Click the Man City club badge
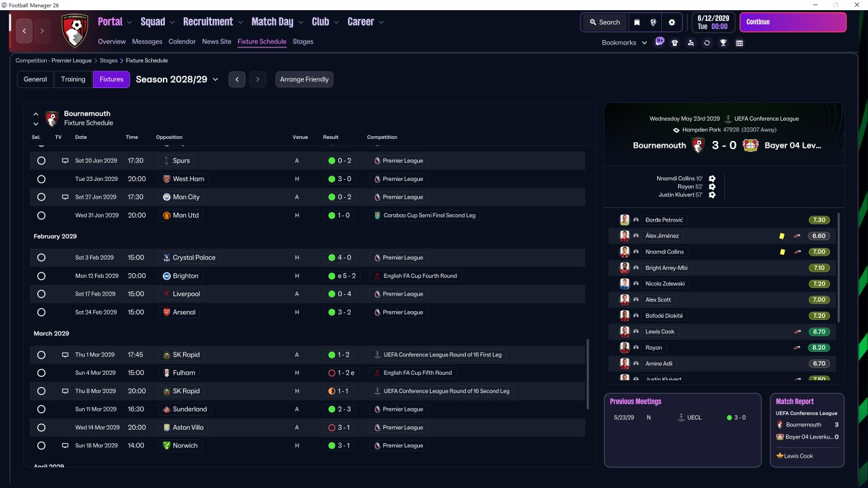This screenshot has width=868, height=488. coord(166,197)
